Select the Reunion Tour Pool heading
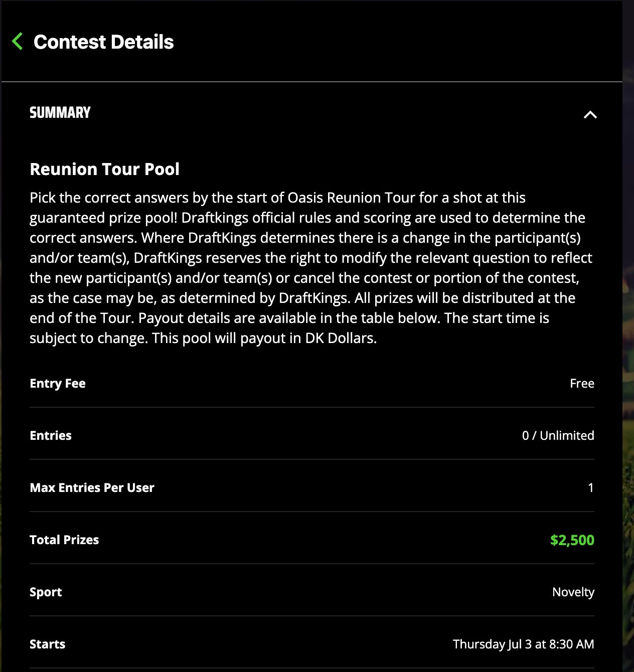This screenshot has height=672, width=634. click(x=104, y=170)
